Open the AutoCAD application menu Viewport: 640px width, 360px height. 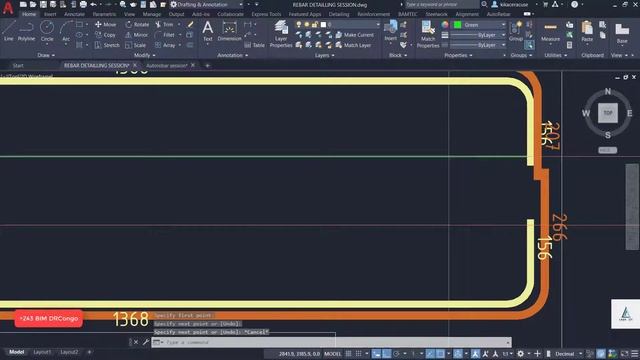8,7
